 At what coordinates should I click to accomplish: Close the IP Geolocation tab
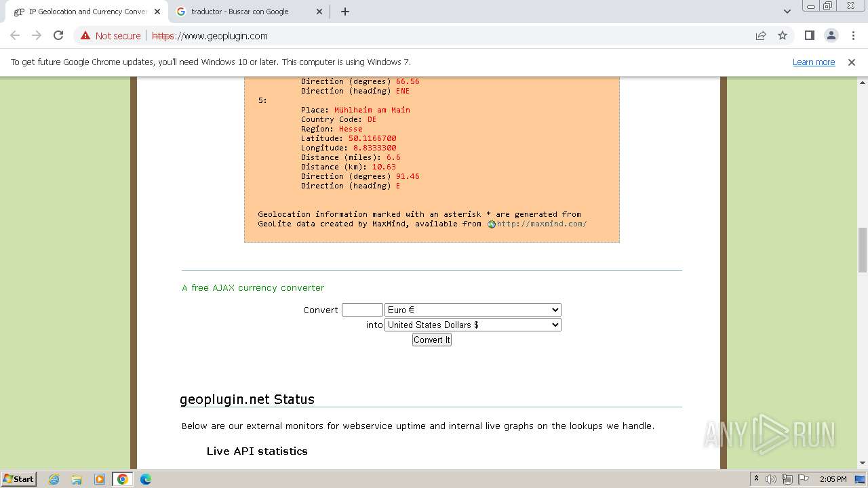click(x=157, y=12)
